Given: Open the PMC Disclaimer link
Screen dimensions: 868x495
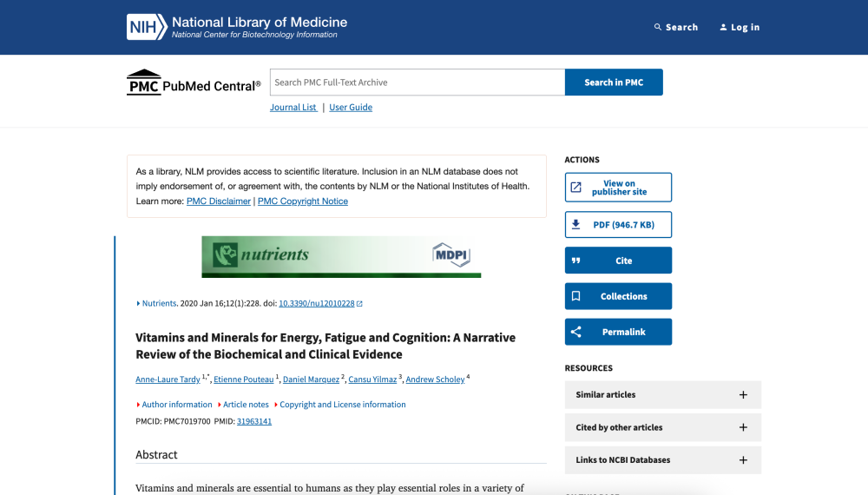Looking at the screenshot, I should 219,201.
